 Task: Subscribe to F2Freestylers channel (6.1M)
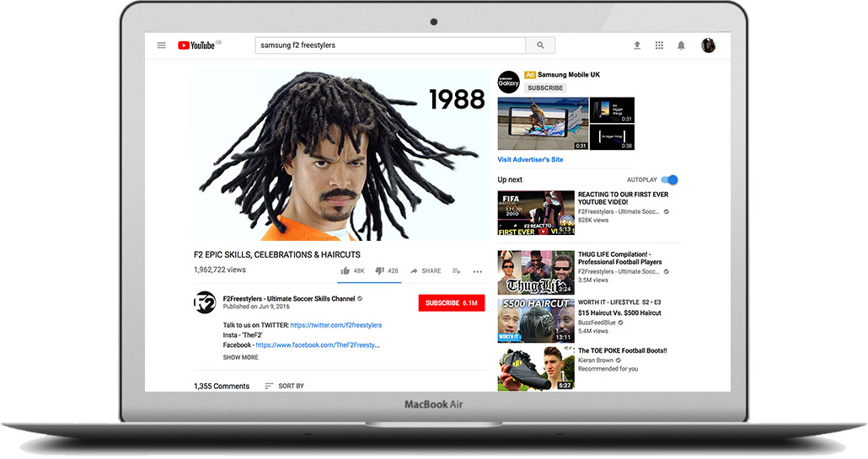[x=451, y=303]
